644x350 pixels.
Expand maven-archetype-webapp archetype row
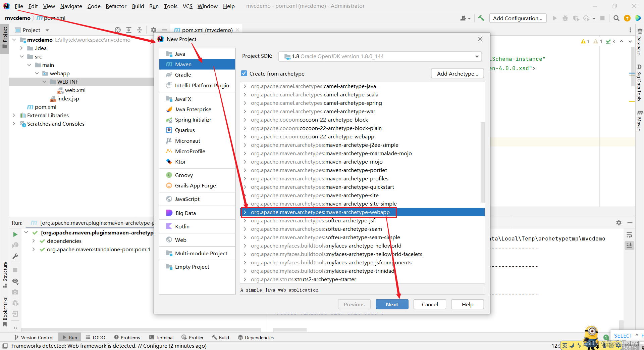pos(245,212)
